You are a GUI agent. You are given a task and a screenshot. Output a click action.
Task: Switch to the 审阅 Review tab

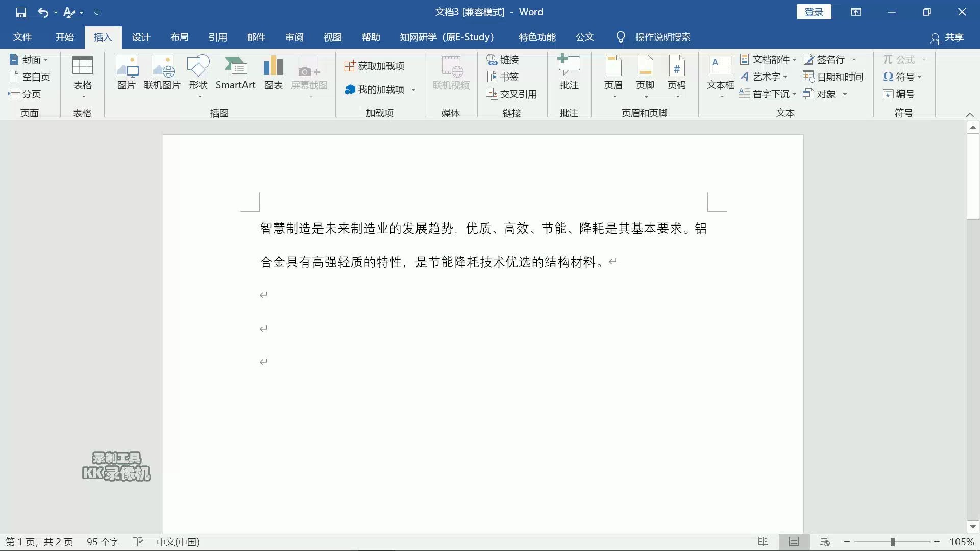coord(295,37)
